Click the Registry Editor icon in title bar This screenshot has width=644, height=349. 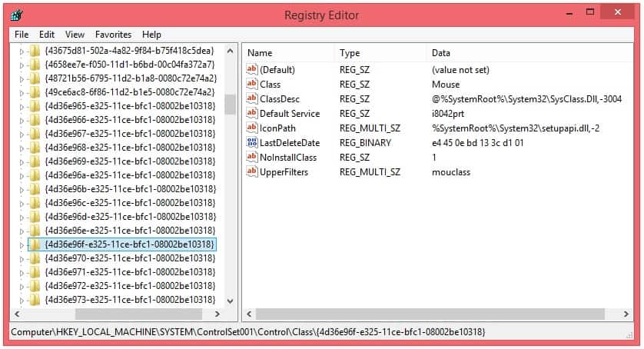[17, 15]
